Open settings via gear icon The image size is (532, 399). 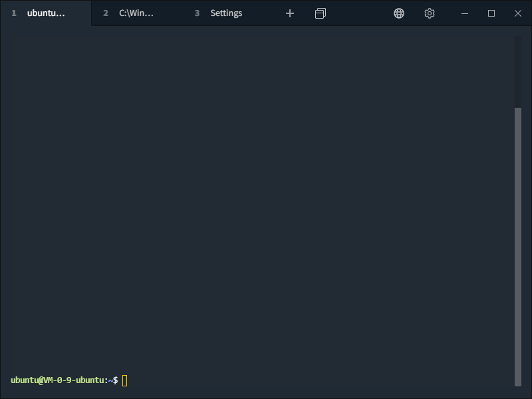pyautogui.click(x=430, y=13)
